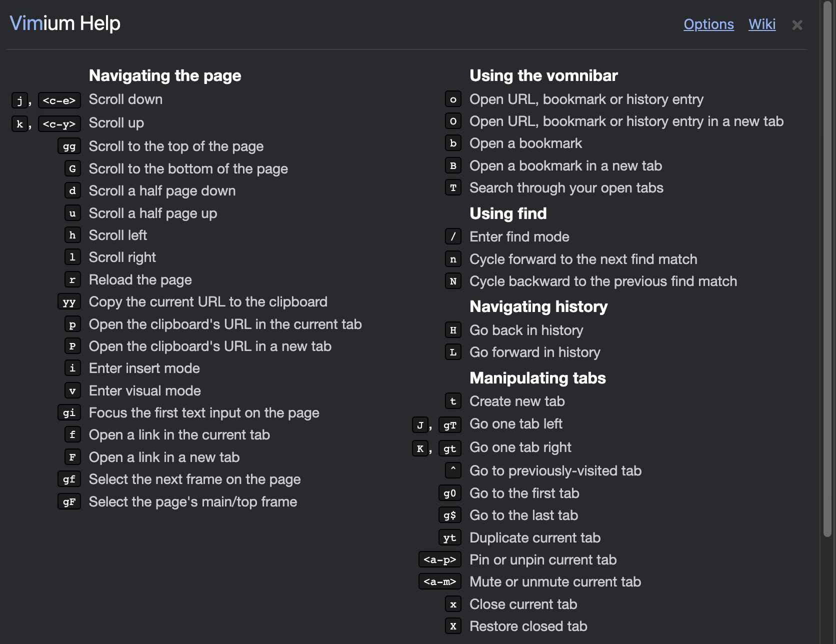Close the Vimium Help dialog
Image resolution: width=836 pixels, height=644 pixels.
point(797,24)
